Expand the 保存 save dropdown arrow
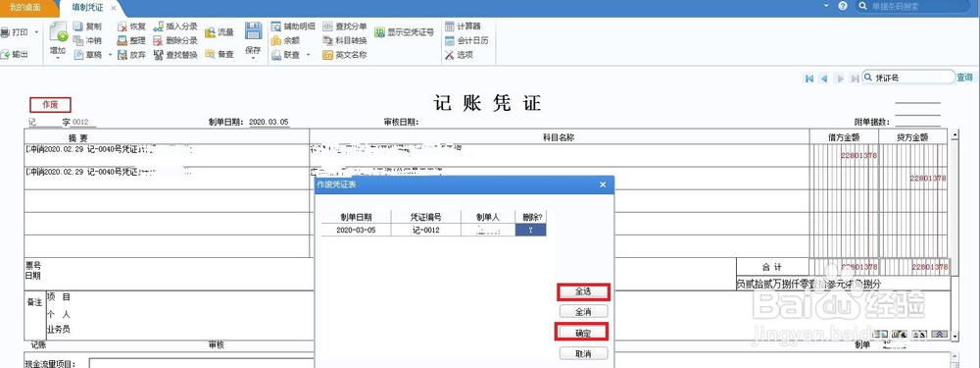Viewport: 980px width, 368px height. [x=253, y=58]
